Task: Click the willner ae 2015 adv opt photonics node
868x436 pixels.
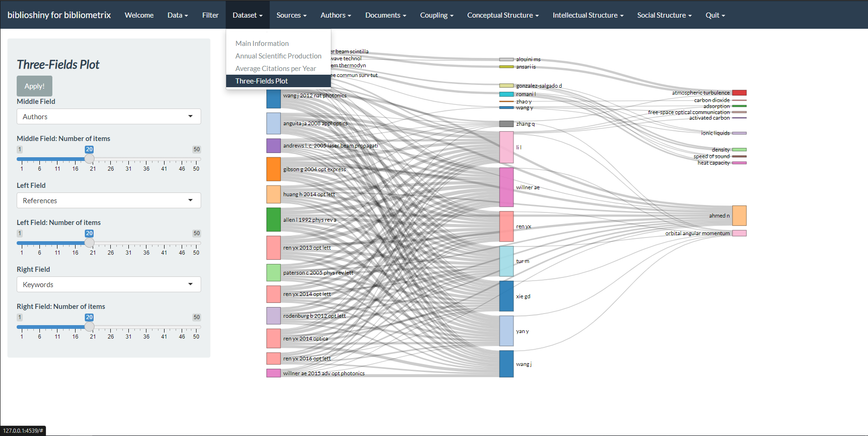Action: coord(273,373)
